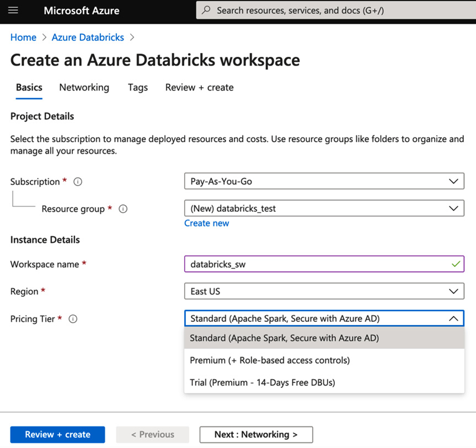This screenshot has height=448, width=476.
Task: Open Azure Databricks breadcrumb link
Action: [x=88, y=37]
